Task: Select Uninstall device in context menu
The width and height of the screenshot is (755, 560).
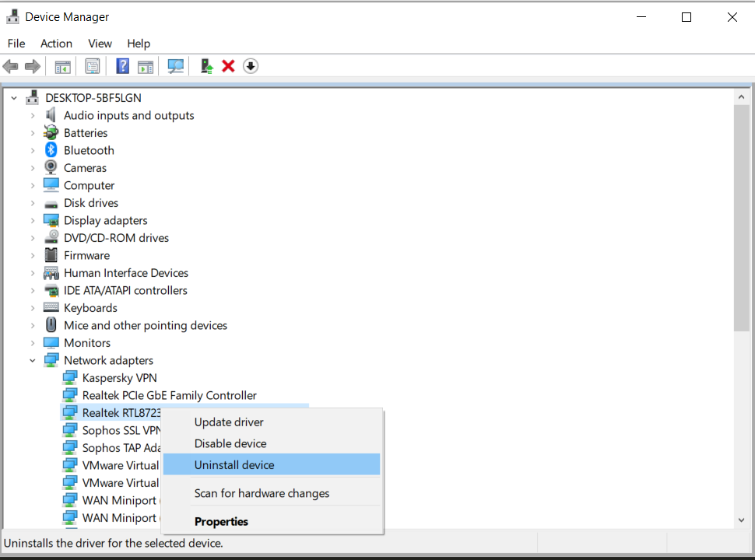Action: [272, 465]
